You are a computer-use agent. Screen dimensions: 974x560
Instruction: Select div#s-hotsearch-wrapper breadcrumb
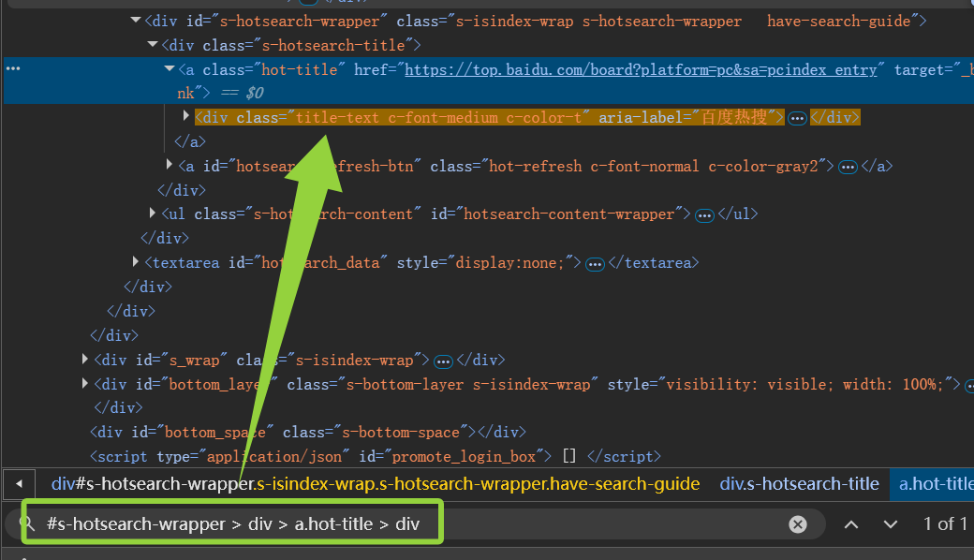[x=376, y=483]
